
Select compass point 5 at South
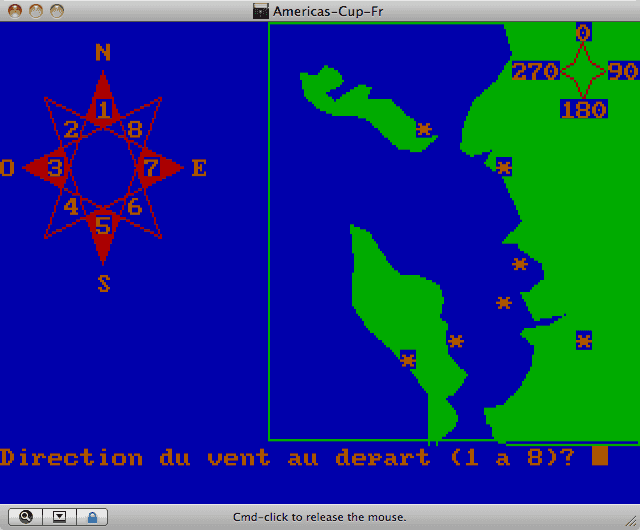pyautogui.click(x=103, y=225)
